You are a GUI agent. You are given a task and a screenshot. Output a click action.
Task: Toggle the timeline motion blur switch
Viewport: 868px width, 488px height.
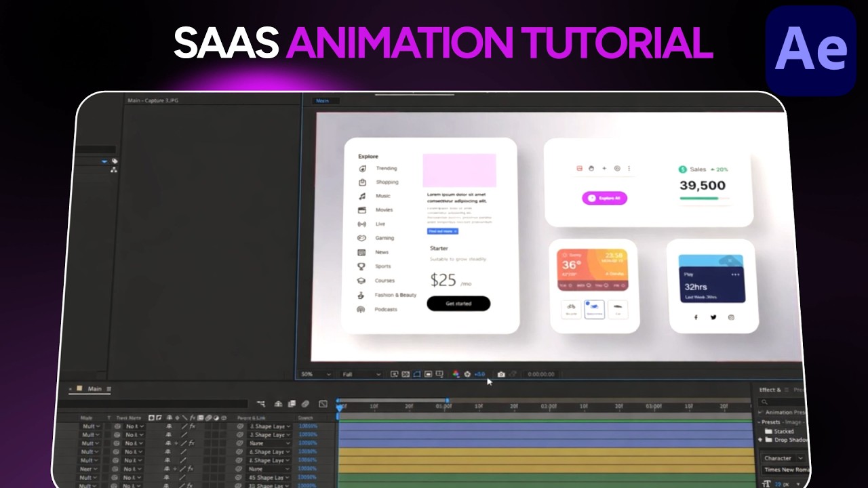pyautogui.click(x=305, y=404)
